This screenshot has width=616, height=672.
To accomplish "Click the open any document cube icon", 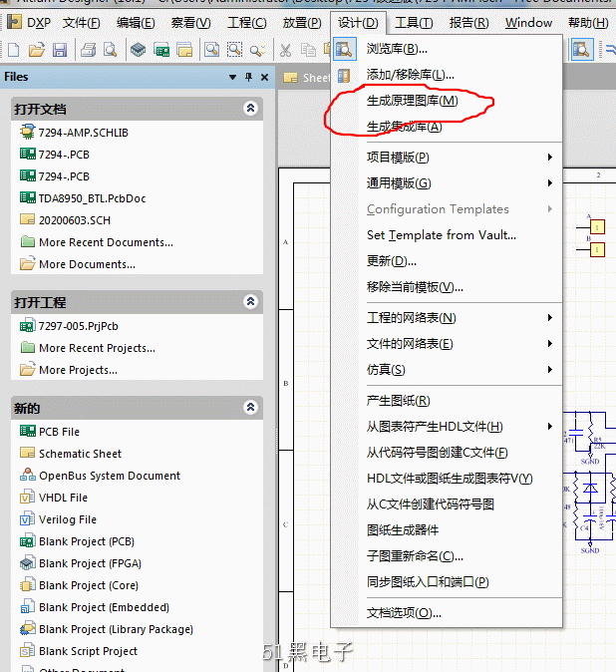I will (139, 50).
